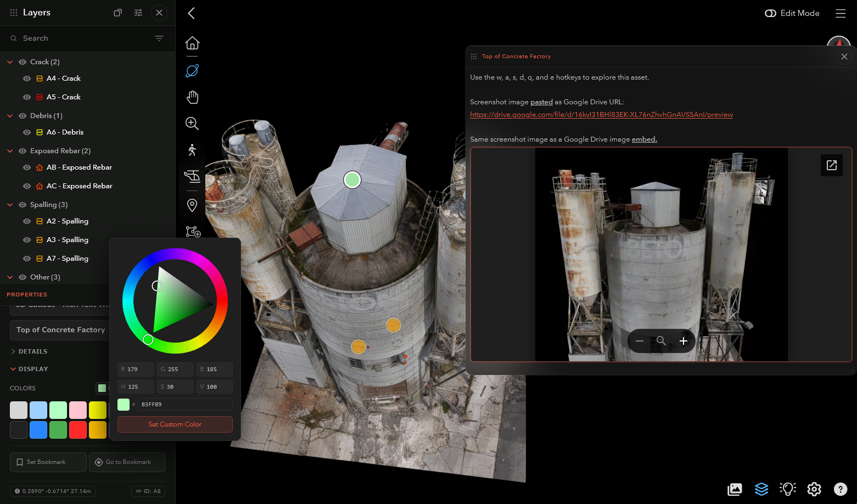This screenshot has width=857, height=504.
Task: Click Go to Bookmark button
Action: [x=127, y=462]
